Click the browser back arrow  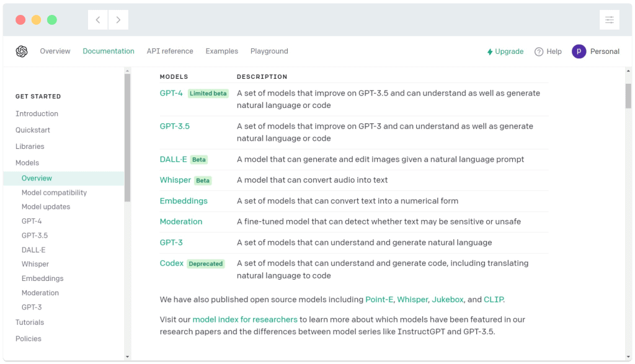pos(98,20)
